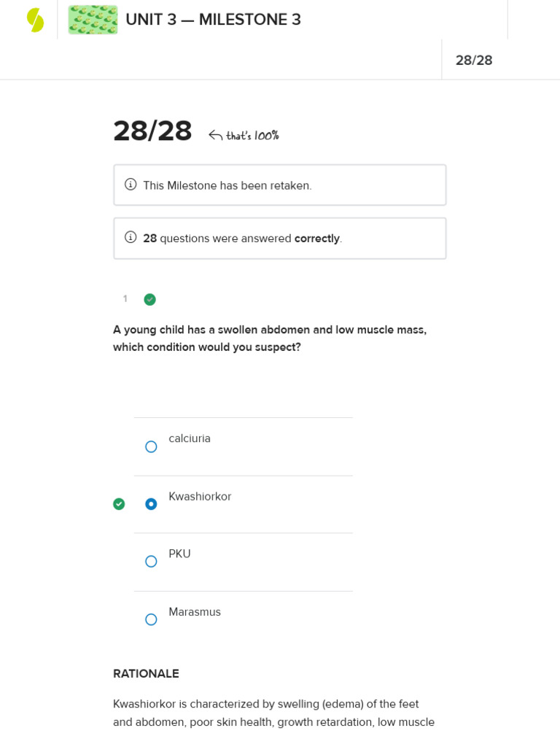The height and width of the screenshot is (747, 560).
Task: Click the RATIONALE heading
Action: [146, 673]
